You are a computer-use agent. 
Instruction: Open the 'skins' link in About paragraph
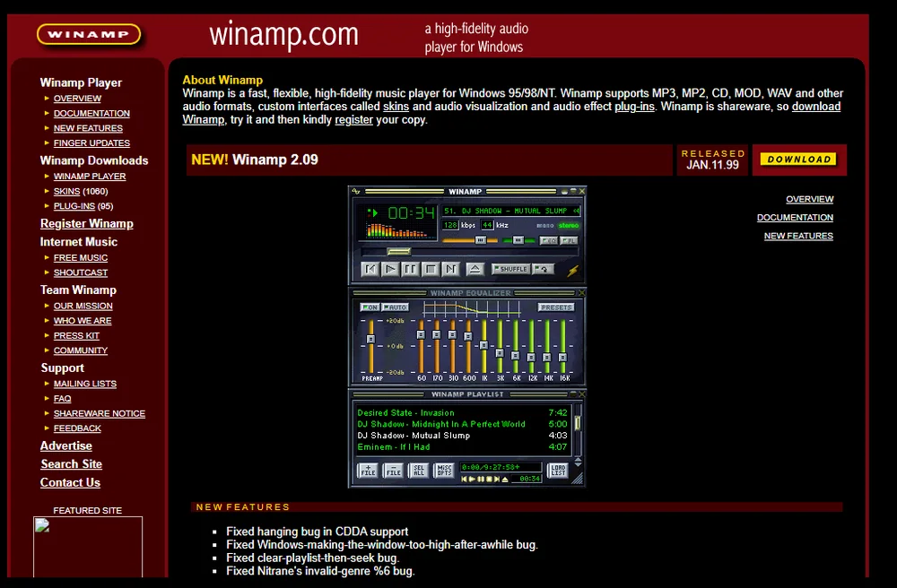click(x=396, y=107)
